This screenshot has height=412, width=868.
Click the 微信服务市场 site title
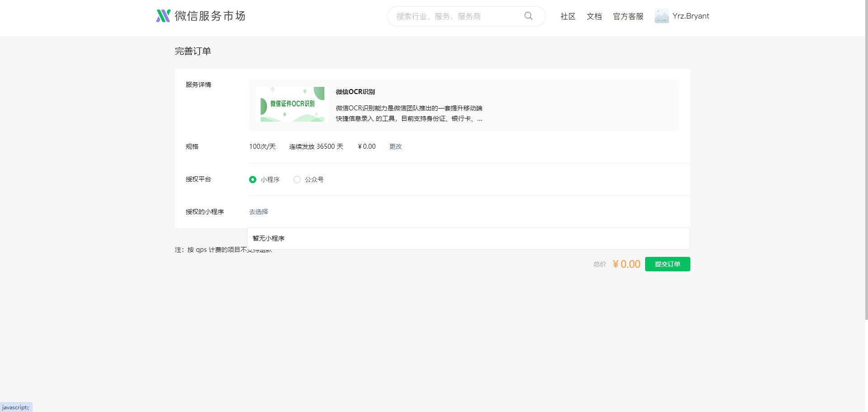click(210, 16)
